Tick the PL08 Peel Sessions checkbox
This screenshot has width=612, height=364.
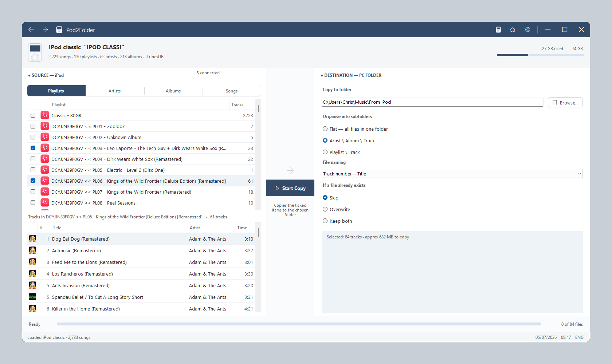tap(33, 202)
